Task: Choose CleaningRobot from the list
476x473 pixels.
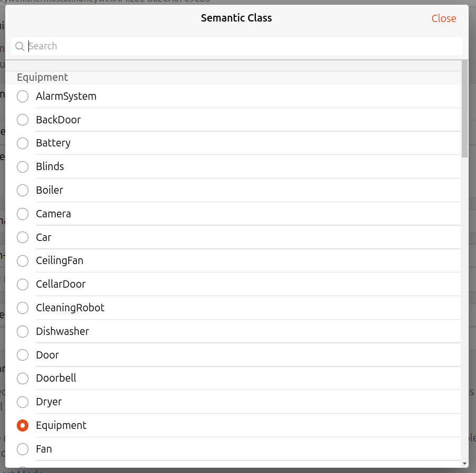Action: (x=23, y=308)
